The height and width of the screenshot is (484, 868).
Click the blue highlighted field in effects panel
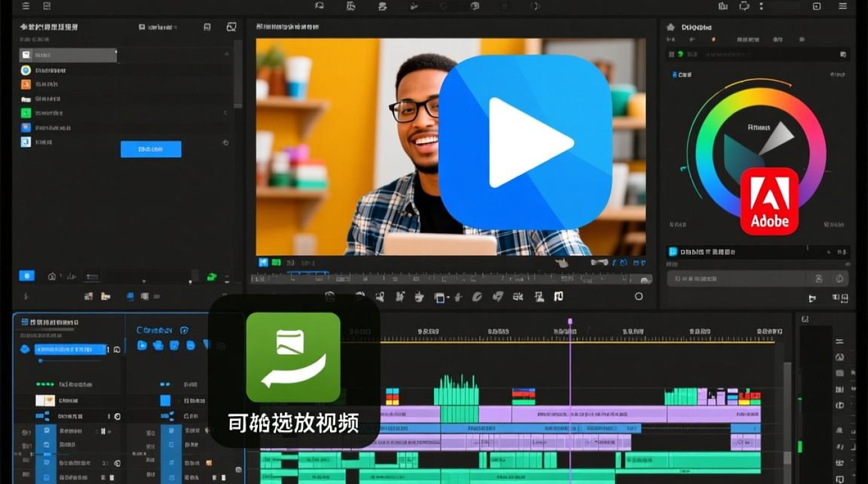(71, 349)
